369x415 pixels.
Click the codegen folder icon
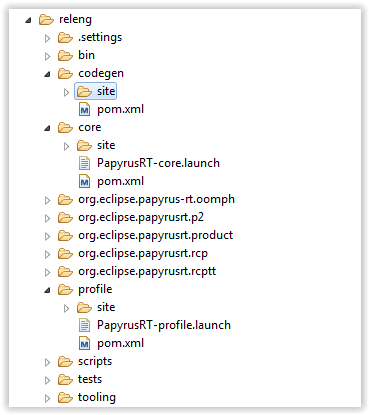click(65, 74)
